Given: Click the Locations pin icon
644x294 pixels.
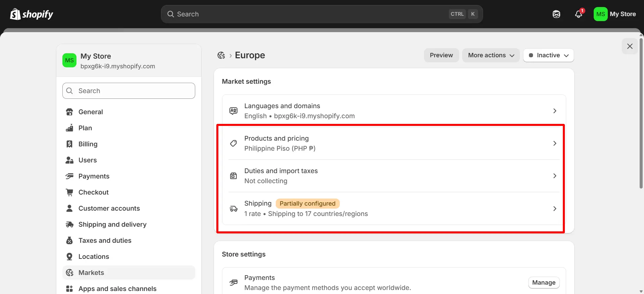Looking at the screenshot, I should (69, 256).
